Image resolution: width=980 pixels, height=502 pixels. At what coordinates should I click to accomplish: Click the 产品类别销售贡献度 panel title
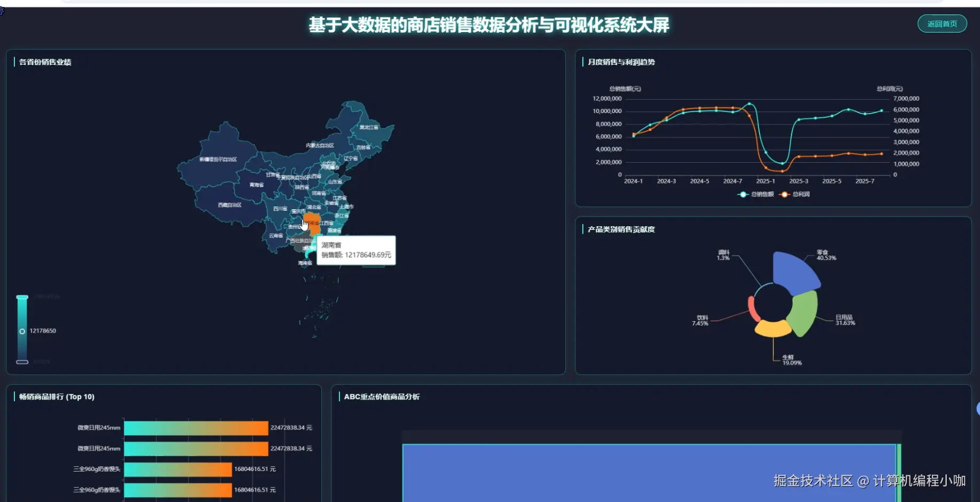(621, 229)
